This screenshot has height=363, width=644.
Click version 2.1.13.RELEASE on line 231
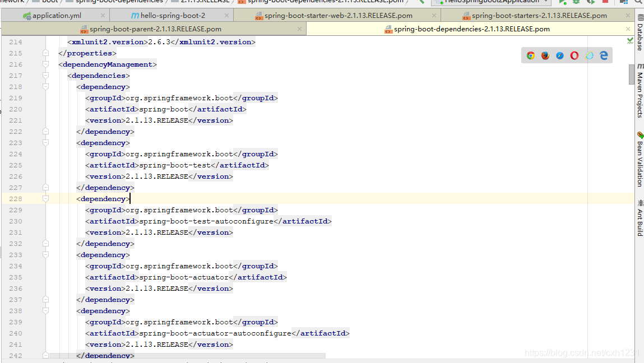pos(157,232)
